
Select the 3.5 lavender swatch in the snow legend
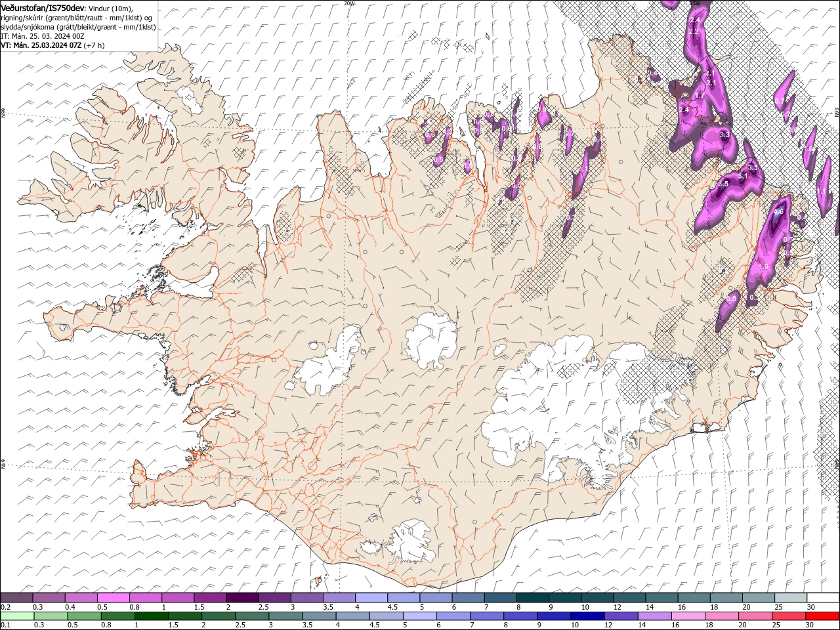[x=339, y=598]
